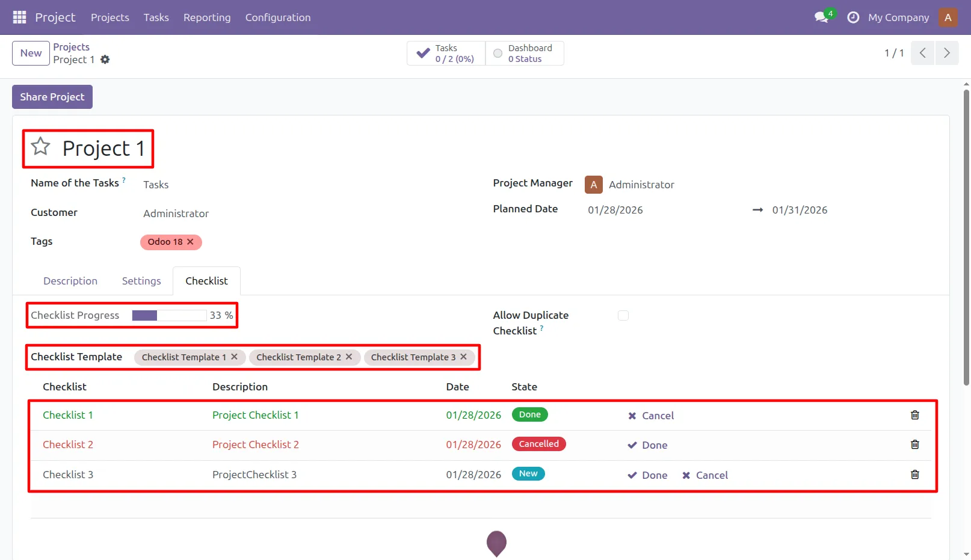The image size is (971, 560).
Task: Go to previous record arrow
Action: click(923, 53)
